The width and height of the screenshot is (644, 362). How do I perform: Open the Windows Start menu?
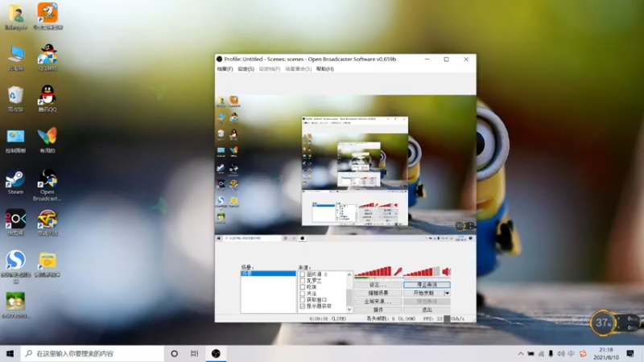click(10, 353)
